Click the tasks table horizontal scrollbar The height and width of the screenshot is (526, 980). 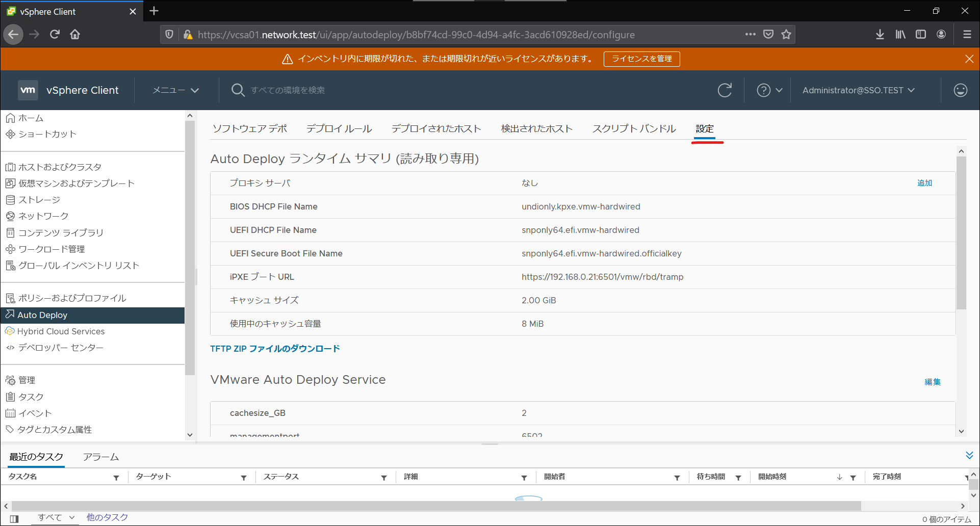tap(436, 506)
